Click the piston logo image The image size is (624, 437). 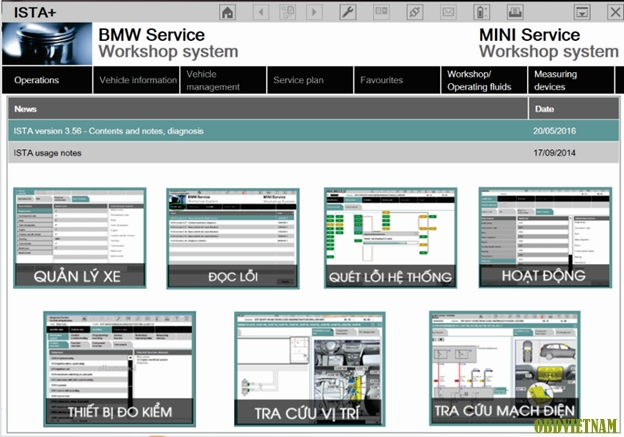tap(47, 44)
